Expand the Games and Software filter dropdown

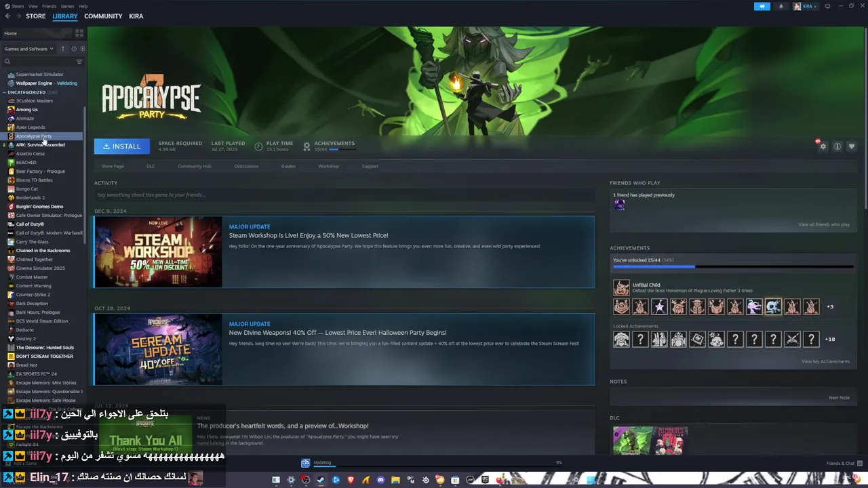click(x=28, y=49)
